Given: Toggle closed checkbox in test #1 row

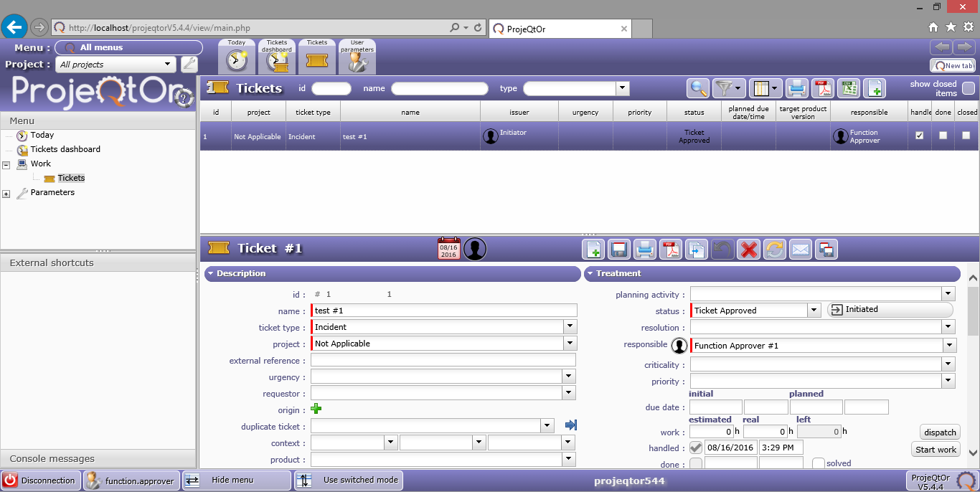Looking at the screenshot, I should [x=966, y=136].
